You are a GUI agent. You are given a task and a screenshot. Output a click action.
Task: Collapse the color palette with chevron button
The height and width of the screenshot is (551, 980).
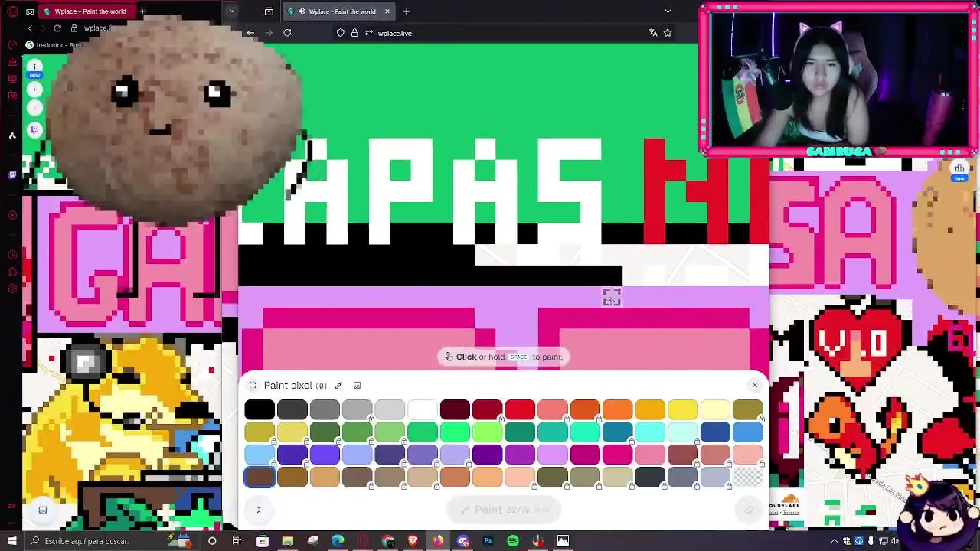point(258,510)
